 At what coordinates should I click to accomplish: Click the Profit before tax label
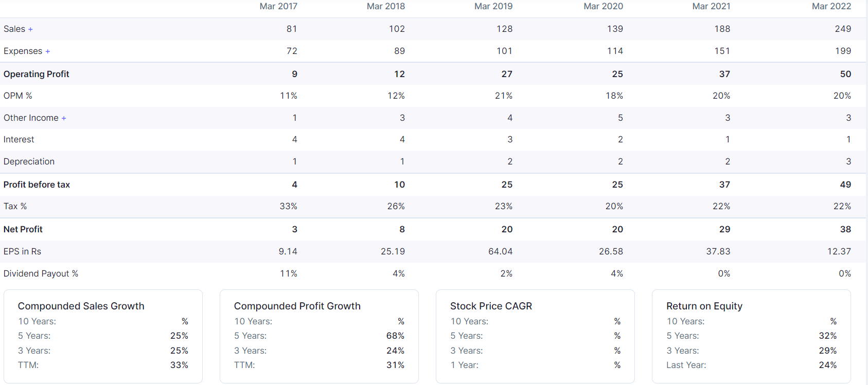(x=37, y=185)
